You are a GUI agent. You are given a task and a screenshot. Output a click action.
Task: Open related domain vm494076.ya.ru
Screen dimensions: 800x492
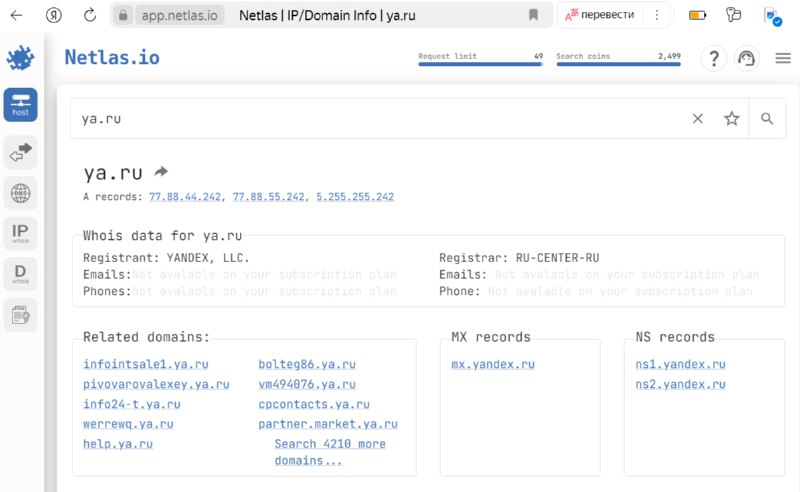[307, 384]
